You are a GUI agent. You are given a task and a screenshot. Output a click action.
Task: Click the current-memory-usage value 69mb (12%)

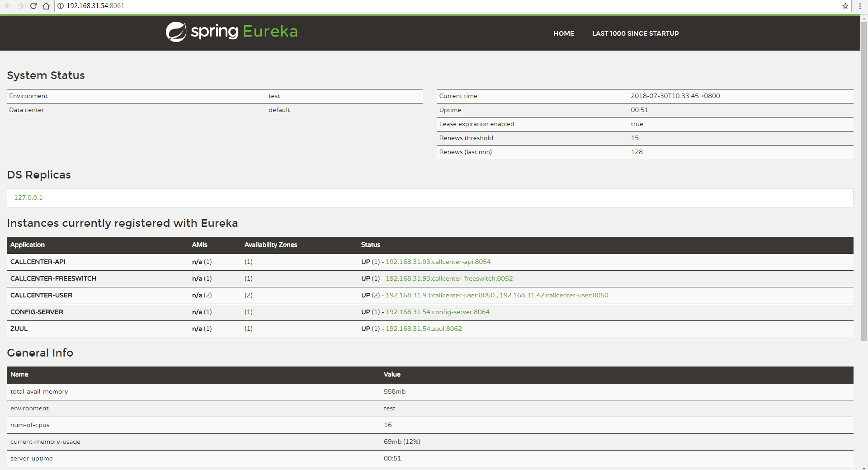402,442
